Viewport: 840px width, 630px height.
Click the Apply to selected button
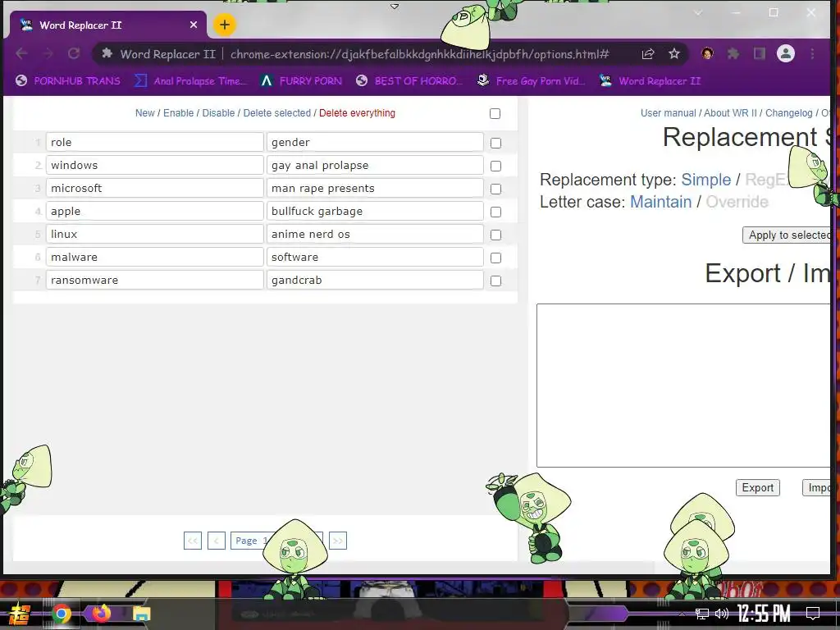coord(786,235)
